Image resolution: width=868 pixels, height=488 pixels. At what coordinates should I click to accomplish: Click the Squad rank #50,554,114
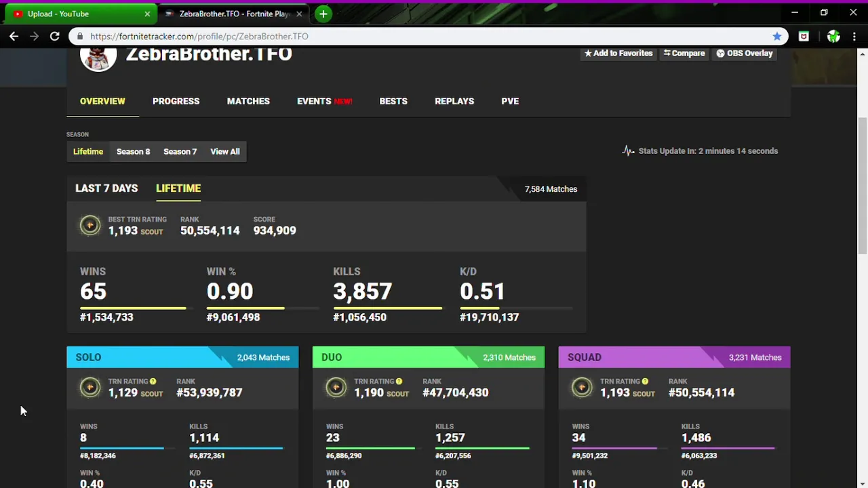(702, 392)
